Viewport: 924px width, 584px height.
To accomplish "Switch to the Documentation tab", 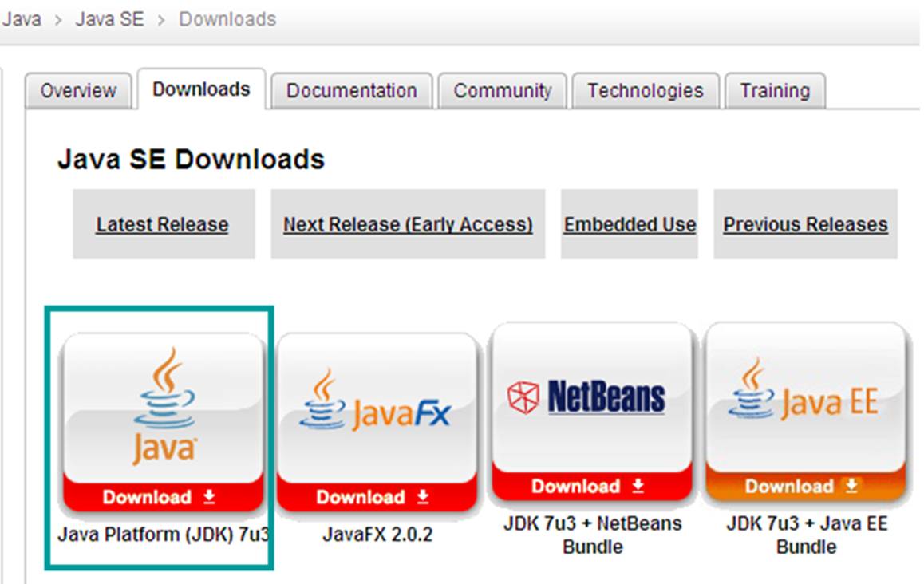I will click(352, 91).
